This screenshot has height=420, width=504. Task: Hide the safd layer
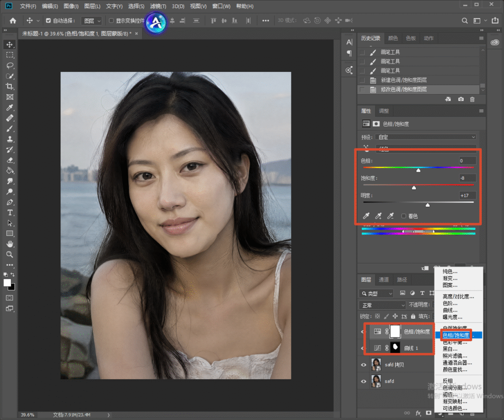[364, 382]
